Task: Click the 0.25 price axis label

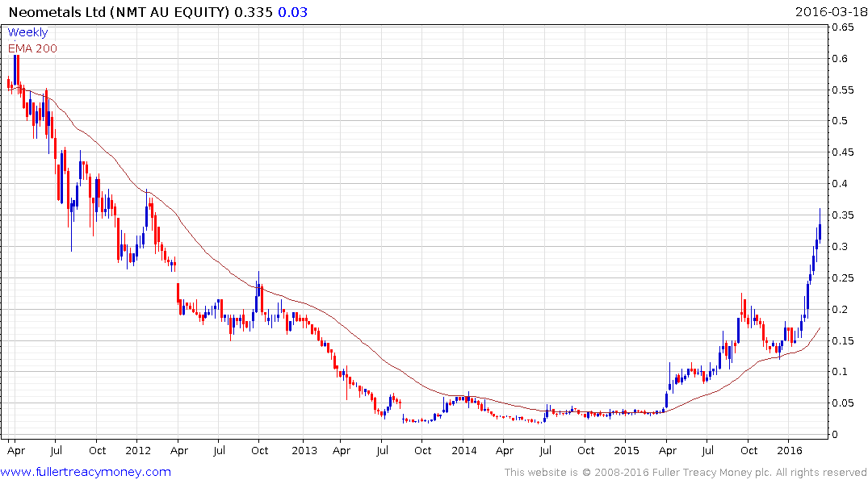Action: [842, 277]
